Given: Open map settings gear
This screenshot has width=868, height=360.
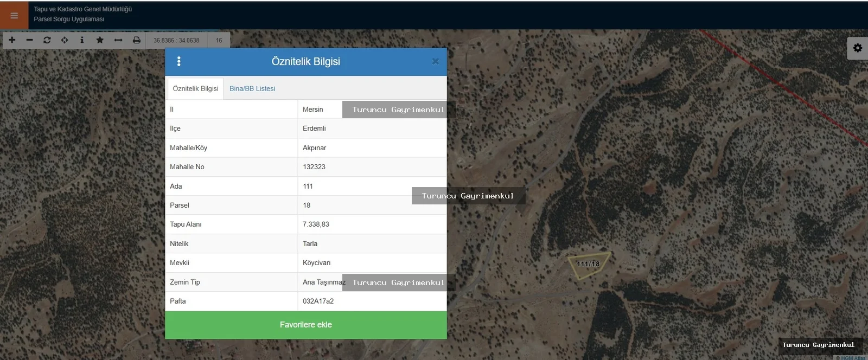Looking at the screenshot, I should (858, 48).
